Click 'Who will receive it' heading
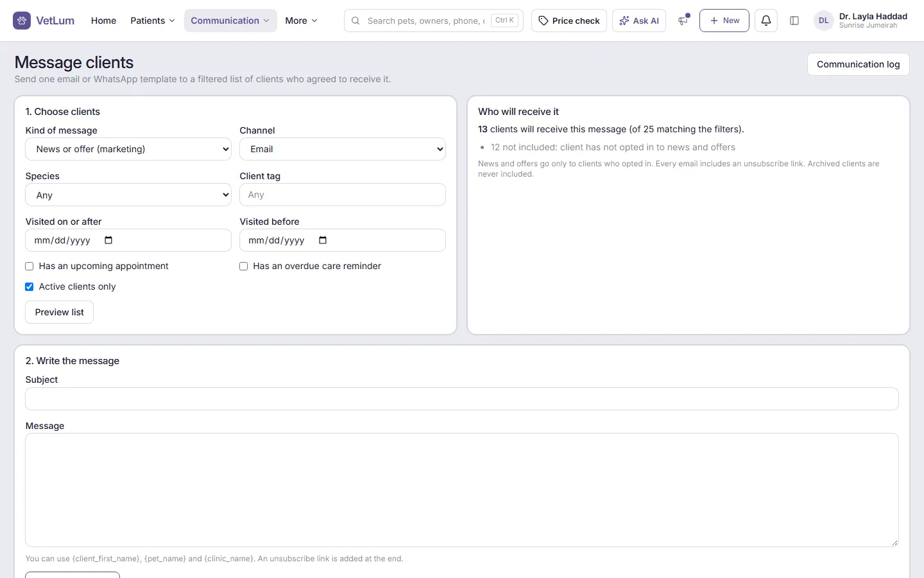The width and height of the screenshot is (924, 578). tap(518, 112)
